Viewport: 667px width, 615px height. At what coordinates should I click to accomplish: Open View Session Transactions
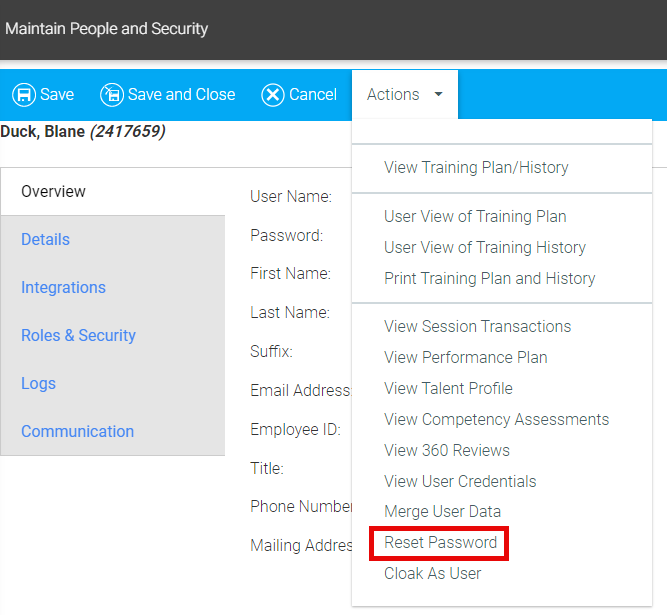[x=477, y=326]
